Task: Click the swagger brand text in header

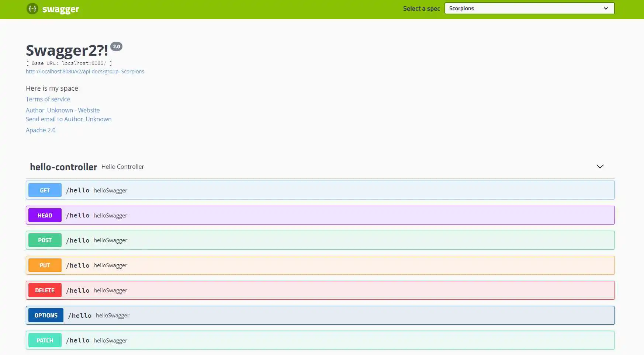Action: (60, 9)
